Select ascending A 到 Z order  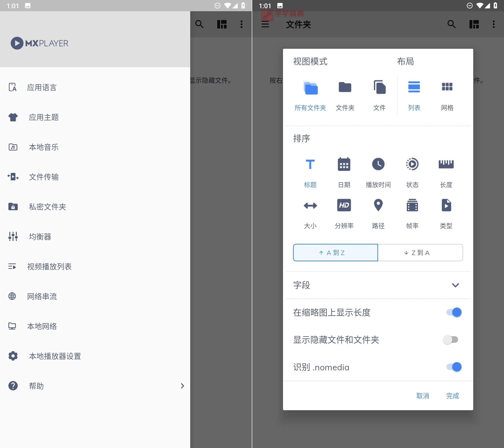(335, 252)
